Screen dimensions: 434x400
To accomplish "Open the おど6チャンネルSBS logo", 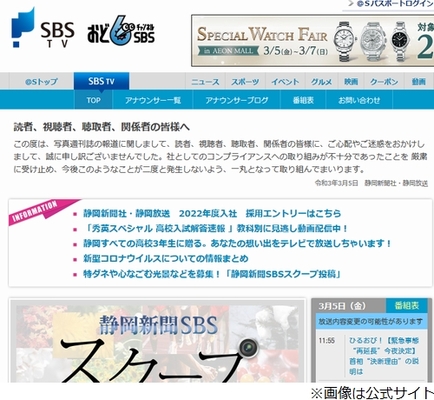I will tap(121, 31).
